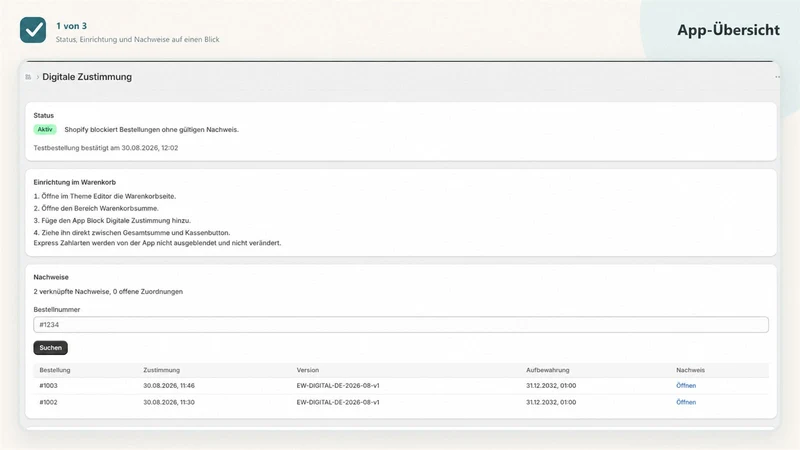Screen dimensions: 800x450
Task: Click the '1 von 3' slide counter
Action: tap(71, 26)
